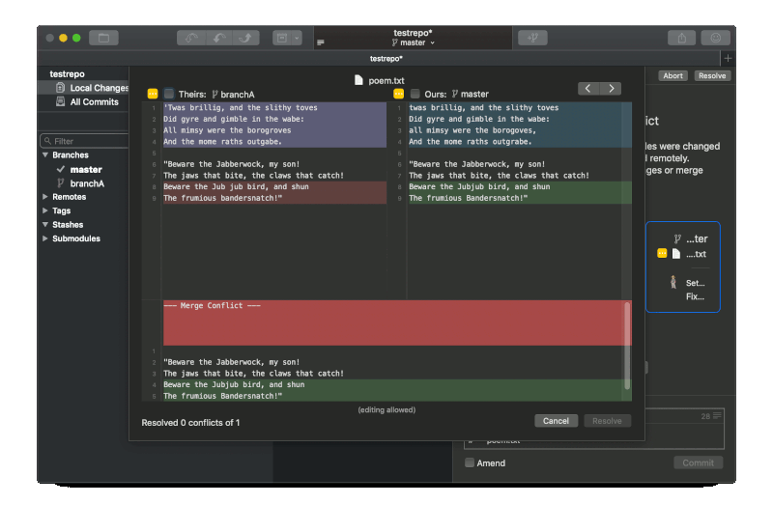Click Resolve in the merge dialog
This screenshot has width=773, height=532.
[x=607, y=421]
